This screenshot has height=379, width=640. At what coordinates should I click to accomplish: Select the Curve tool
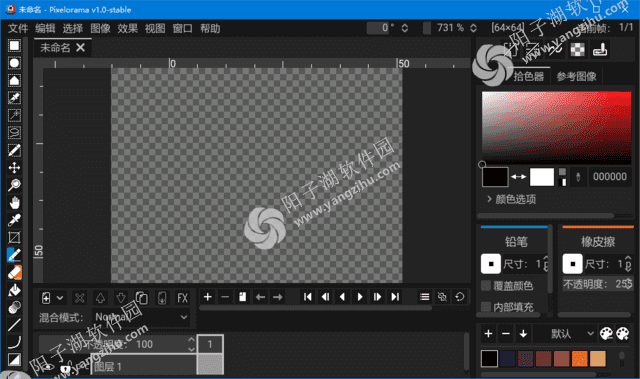tap(14, 342)
